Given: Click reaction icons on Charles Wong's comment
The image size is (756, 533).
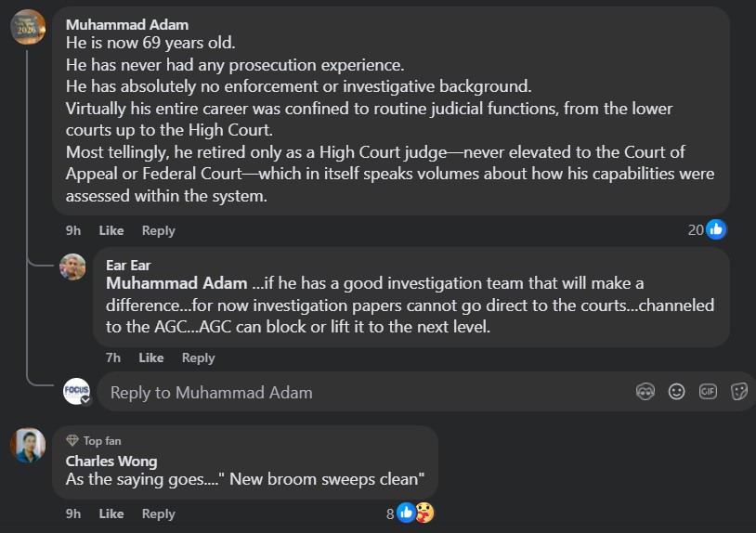Looking at the screenshot, I should pos(415,513).
